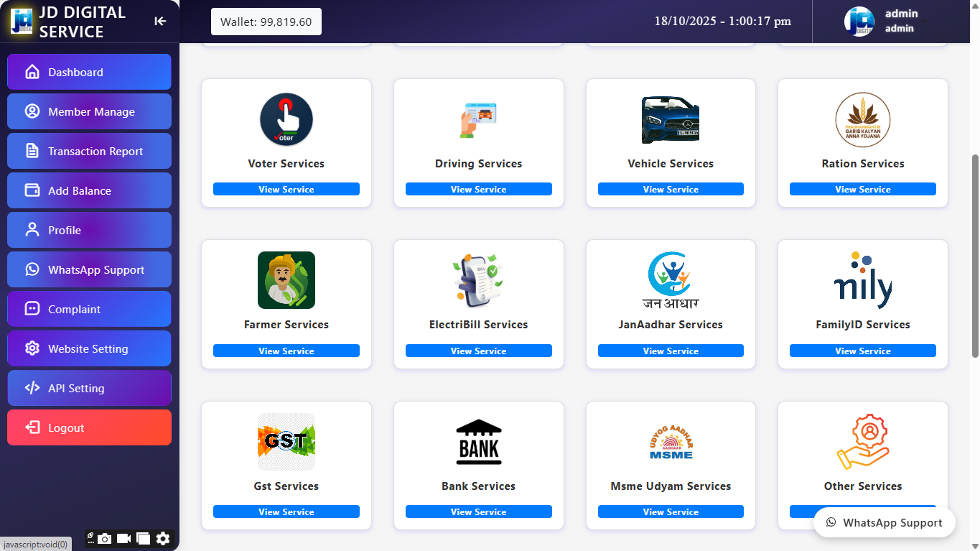The width and height of the screenshot is (980, 551).
Task: Open Member Manage in the sidebar
Action: pyautogui.click(x=90, y=112)
